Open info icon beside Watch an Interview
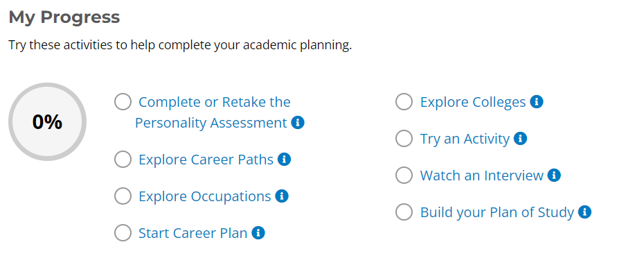This screenshot has height=265, width=644. click(x=554, y=176)
